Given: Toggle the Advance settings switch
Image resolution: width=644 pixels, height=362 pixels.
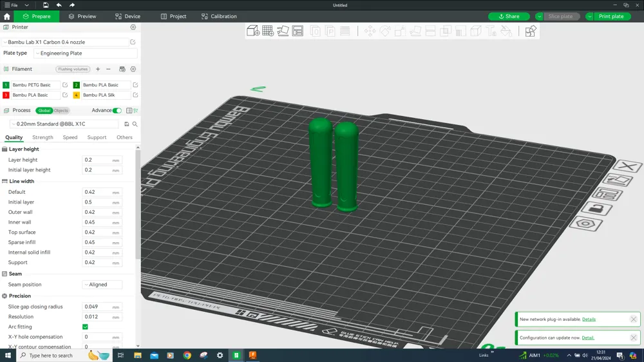Looking at the screenshot, I should [x=117, y=111].
